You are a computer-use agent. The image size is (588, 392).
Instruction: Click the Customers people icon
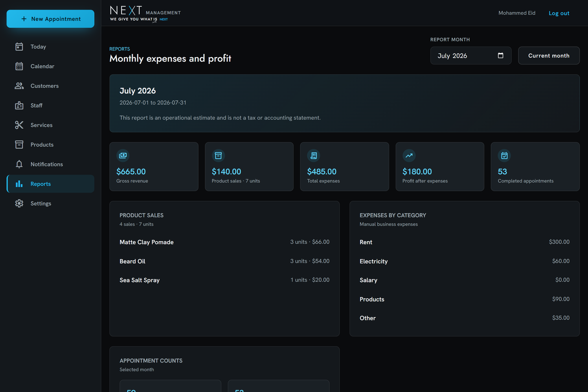click(x=19, y=86)
